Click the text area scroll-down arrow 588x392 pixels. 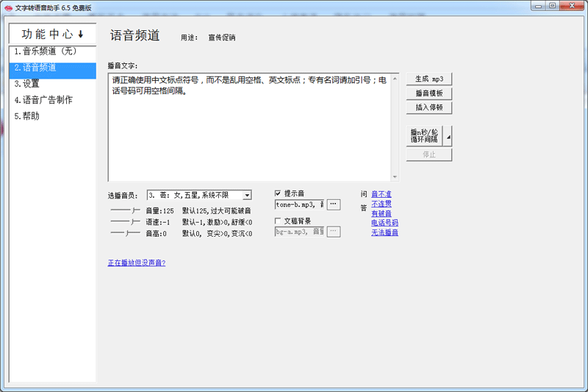[x=395, y=177]
